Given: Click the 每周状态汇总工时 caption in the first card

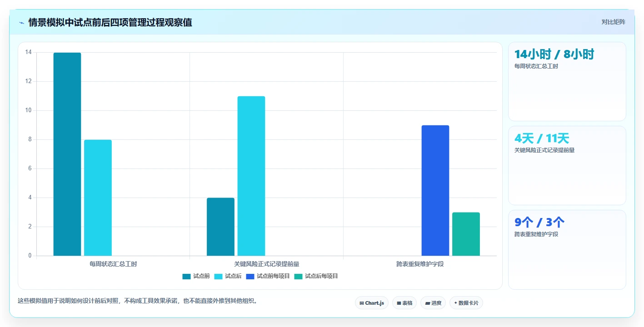Looking at the screenshot, I should click(x=536, y=66).
